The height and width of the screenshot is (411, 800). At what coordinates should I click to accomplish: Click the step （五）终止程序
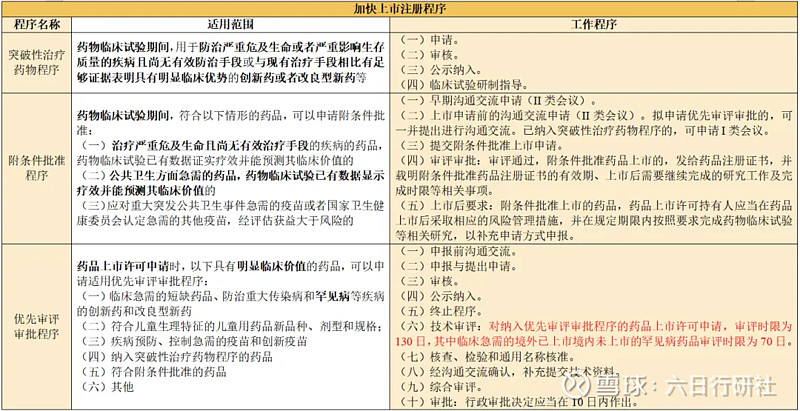click(440, 311)
